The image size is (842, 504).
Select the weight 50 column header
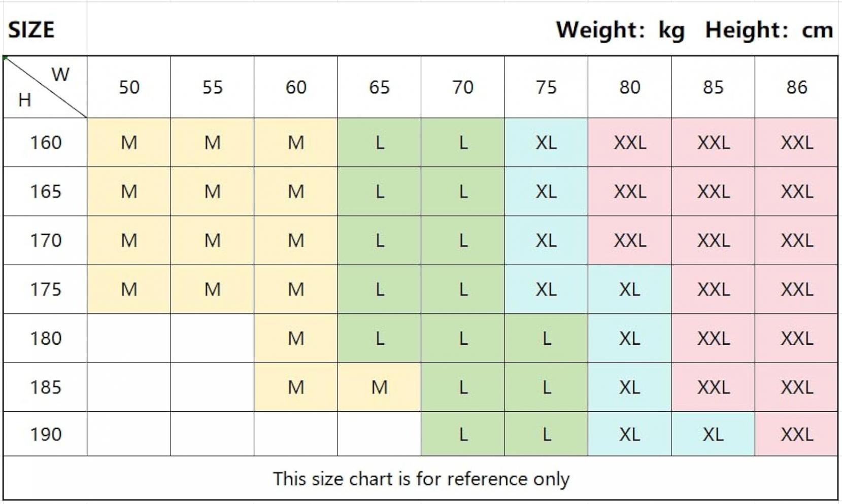pos(129,87)
